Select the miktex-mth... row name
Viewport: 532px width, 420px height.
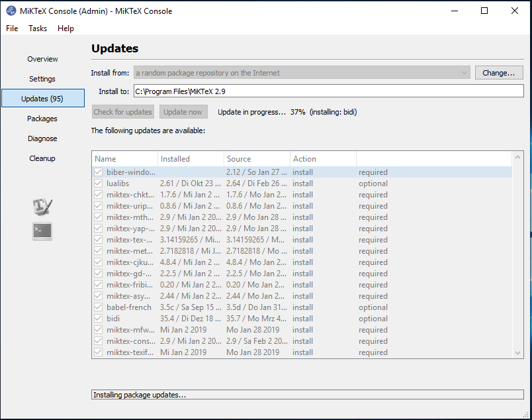pos(130,217)
